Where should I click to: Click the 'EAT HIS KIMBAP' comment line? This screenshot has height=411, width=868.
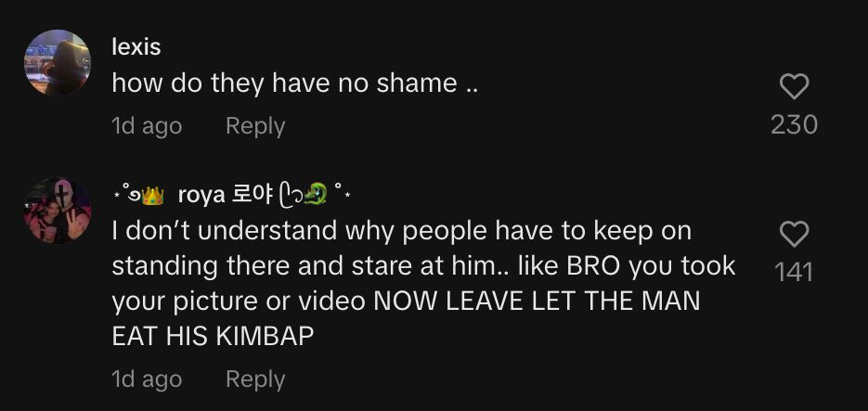coord(213,337)
